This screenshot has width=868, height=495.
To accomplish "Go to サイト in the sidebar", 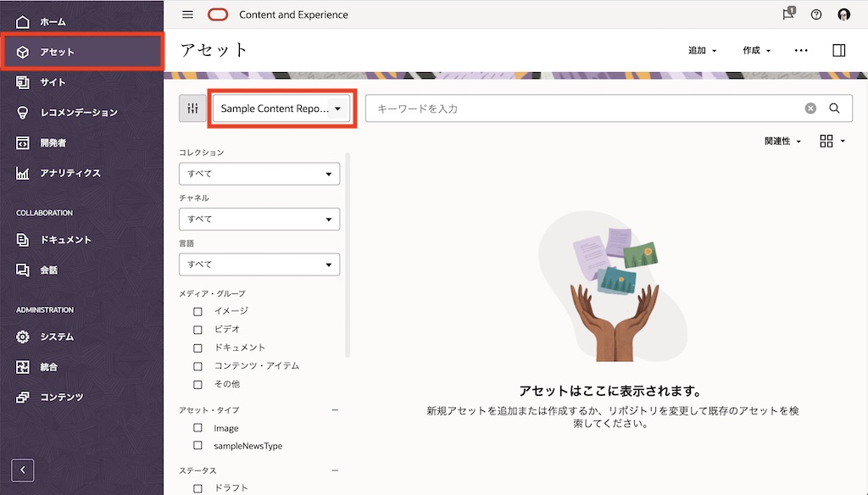I will point(53,82).
